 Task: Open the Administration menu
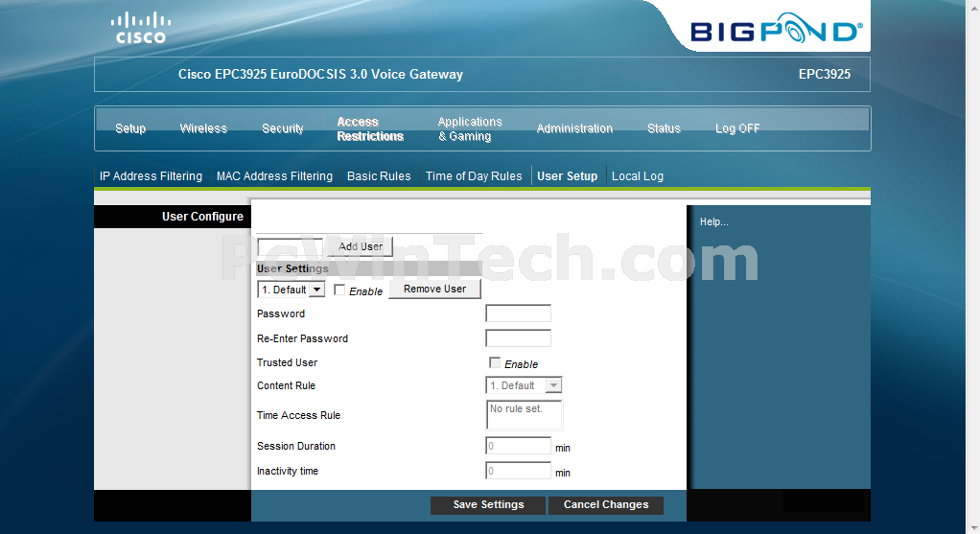(x=574, y=128)
